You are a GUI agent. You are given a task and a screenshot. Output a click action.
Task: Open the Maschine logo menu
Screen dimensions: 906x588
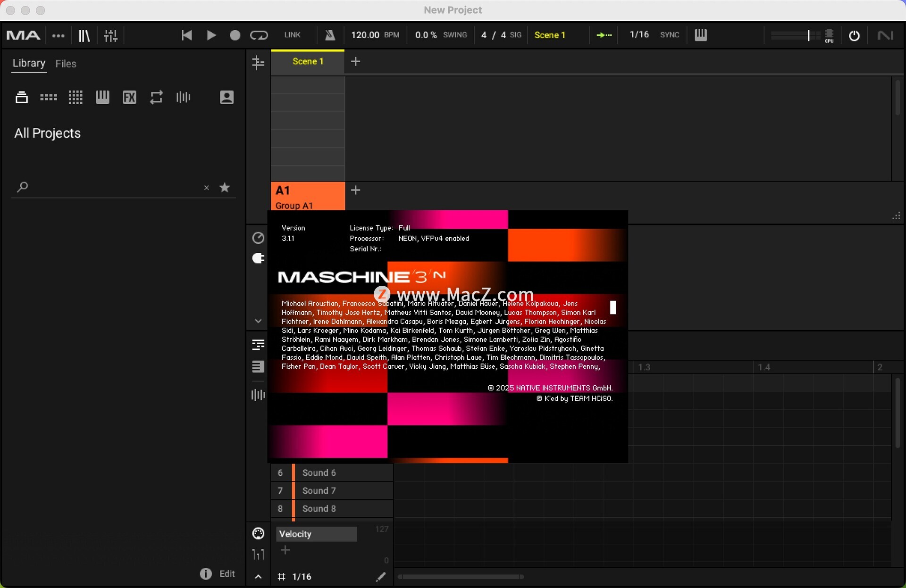(23, 35)
